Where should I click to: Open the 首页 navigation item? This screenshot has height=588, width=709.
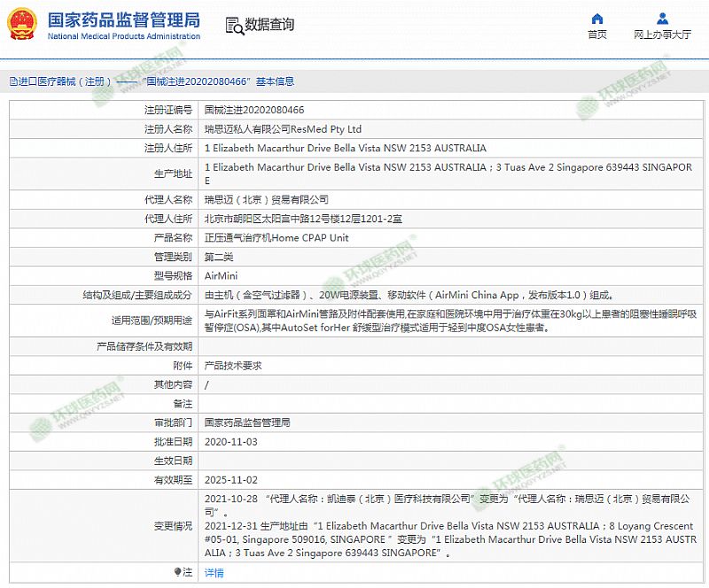click(x=597, y=35)
